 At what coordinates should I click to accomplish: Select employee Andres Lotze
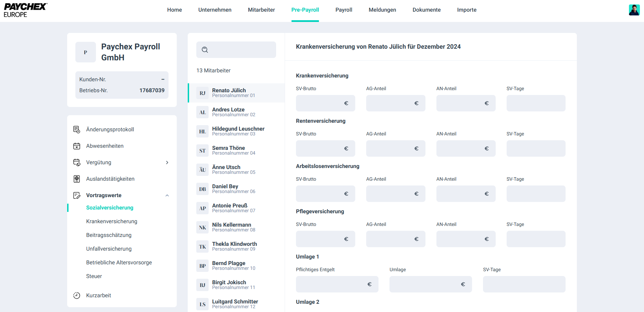228,112
